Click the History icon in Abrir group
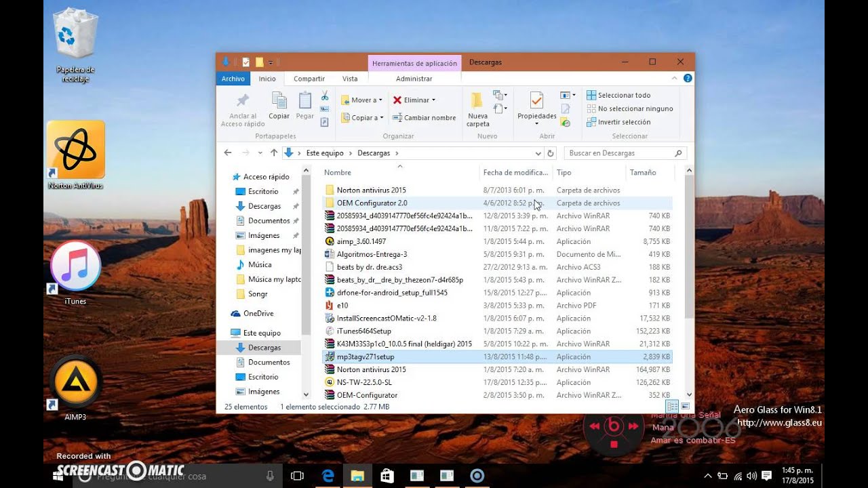 click(x=566, y=123)
